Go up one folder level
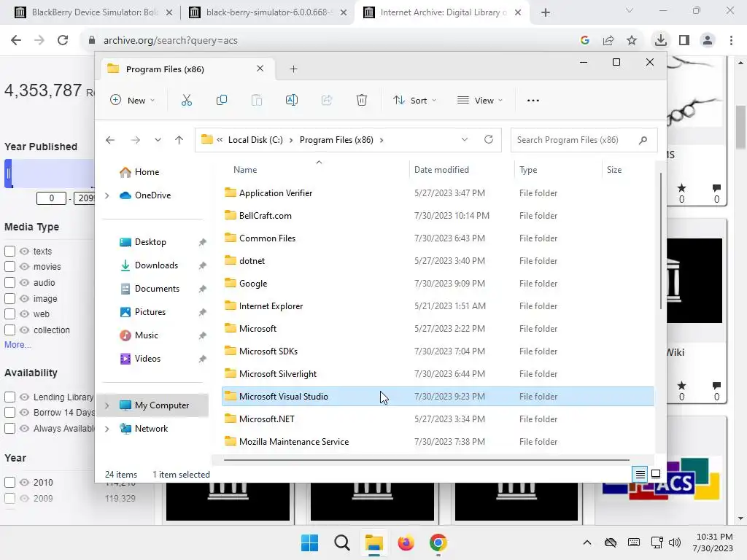 click(179, 140)
